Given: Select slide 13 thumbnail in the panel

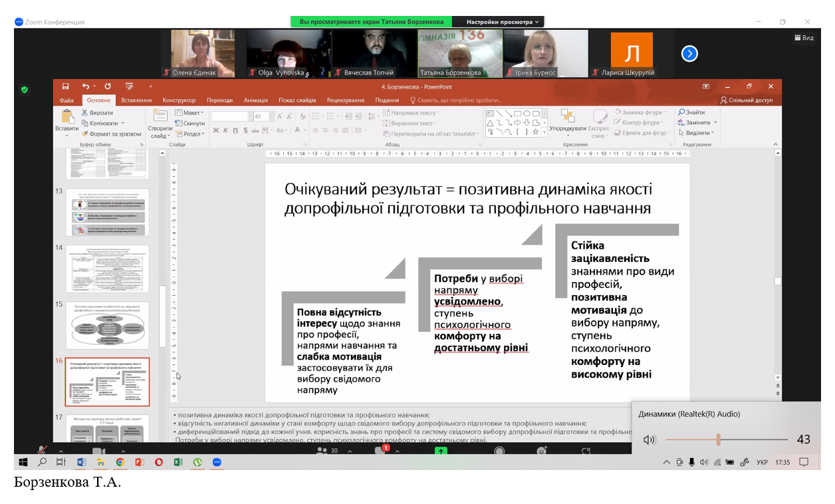Looking at the screenshot, I should click(x=107, y=212).
